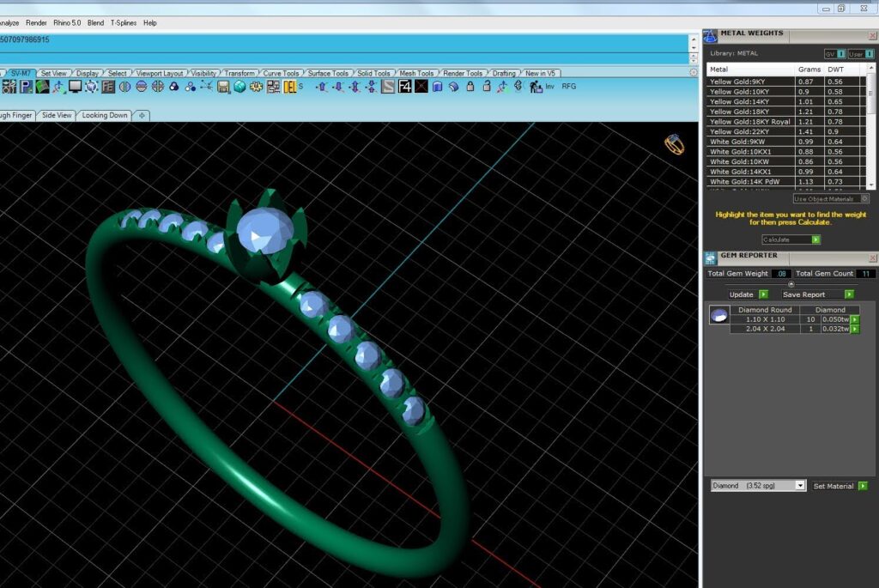Click the yellow gear icon in toolbar

tap(256, 87)
